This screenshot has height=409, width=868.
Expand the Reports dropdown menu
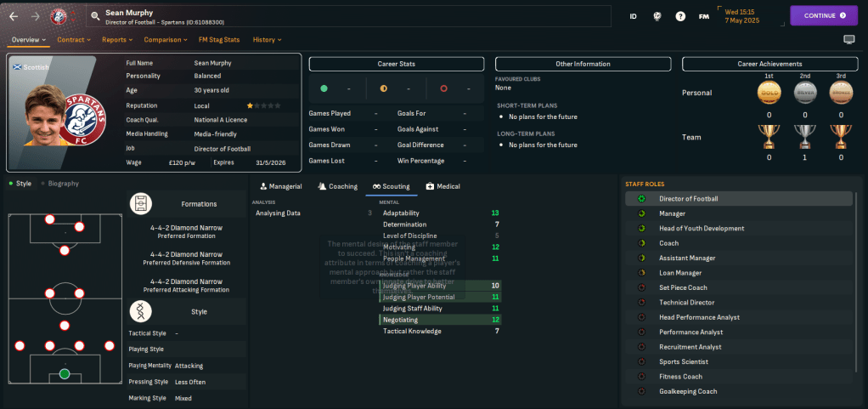pyautogui.click(x=117, y=39)
